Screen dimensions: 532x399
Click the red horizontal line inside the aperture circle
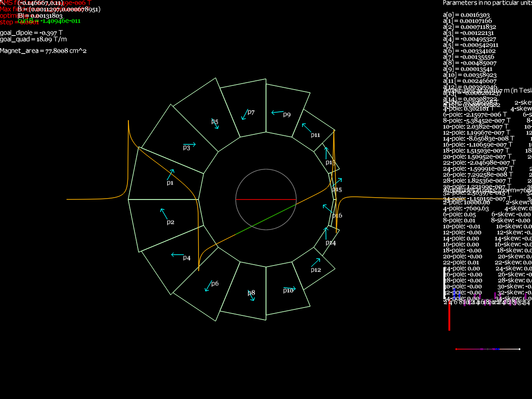click(266, 199)
